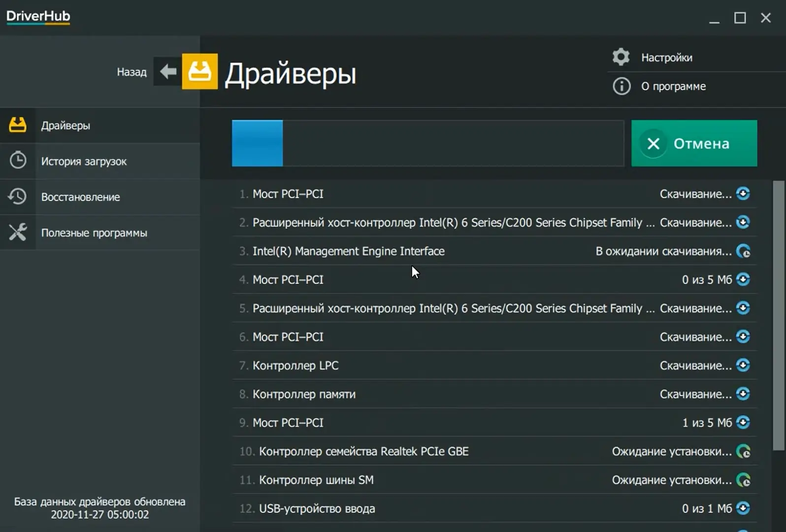Click the История загрузок clock icon

18,161
